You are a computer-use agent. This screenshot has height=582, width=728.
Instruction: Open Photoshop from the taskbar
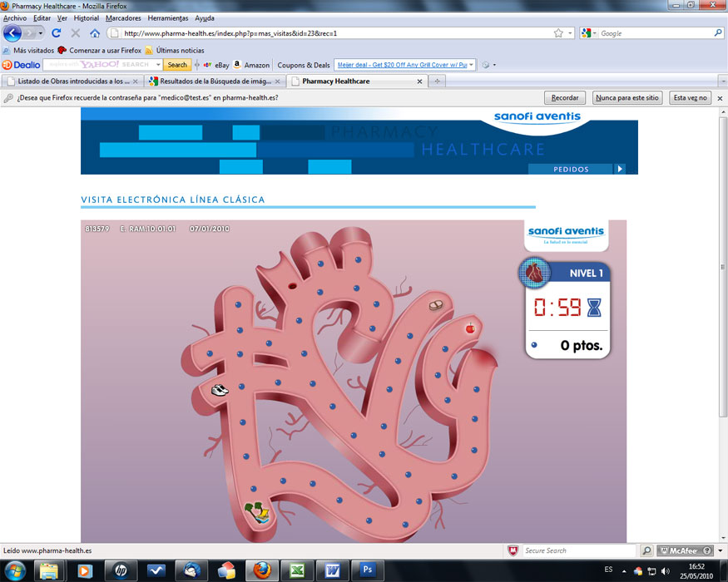pyautogui.click(x=367, y=570)
